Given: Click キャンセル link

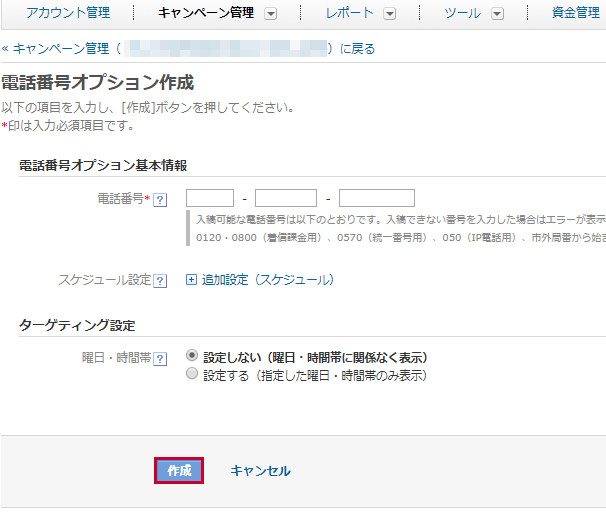Looking at the screenshot, I should (x=260, y=471).
